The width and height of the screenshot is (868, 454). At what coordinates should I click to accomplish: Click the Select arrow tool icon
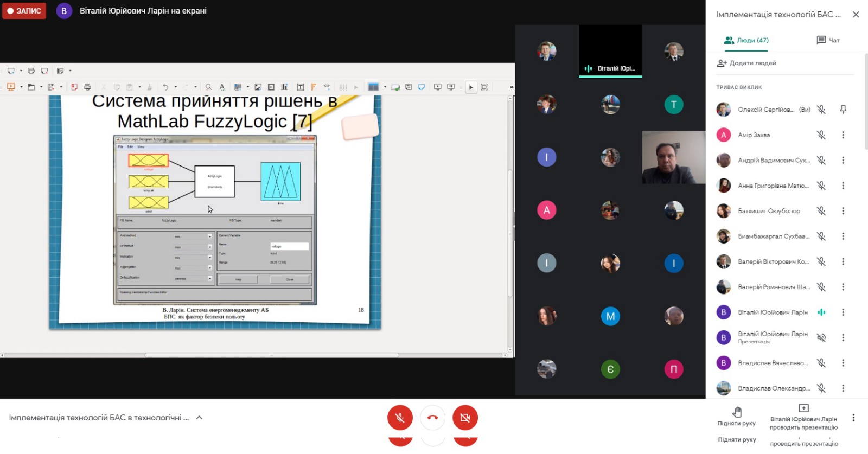coord(471,87)
